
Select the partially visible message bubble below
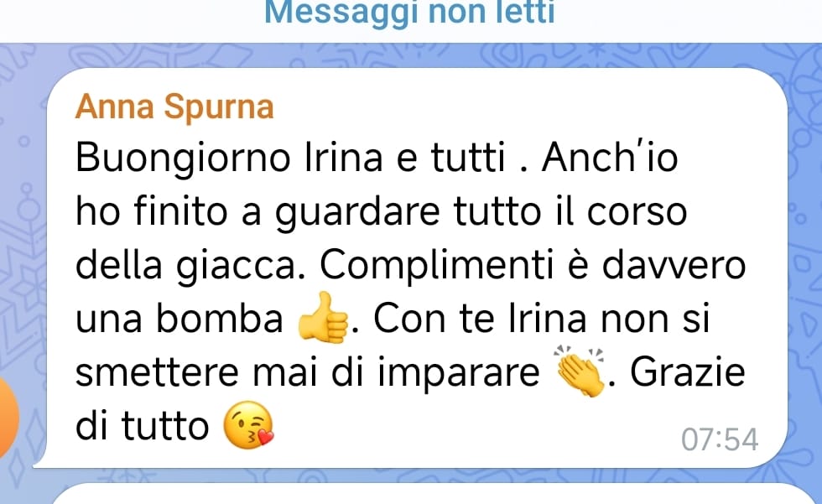pyautogui.click(x=435, y=494)
